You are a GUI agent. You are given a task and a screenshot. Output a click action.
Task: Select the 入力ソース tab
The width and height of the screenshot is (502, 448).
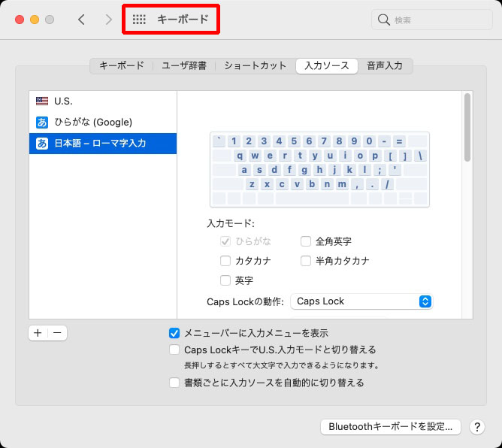pyautogui.click(x=327, y=66)
